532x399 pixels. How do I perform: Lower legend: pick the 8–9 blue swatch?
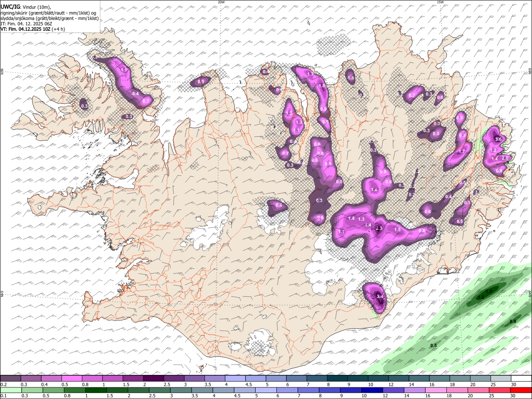330,390
